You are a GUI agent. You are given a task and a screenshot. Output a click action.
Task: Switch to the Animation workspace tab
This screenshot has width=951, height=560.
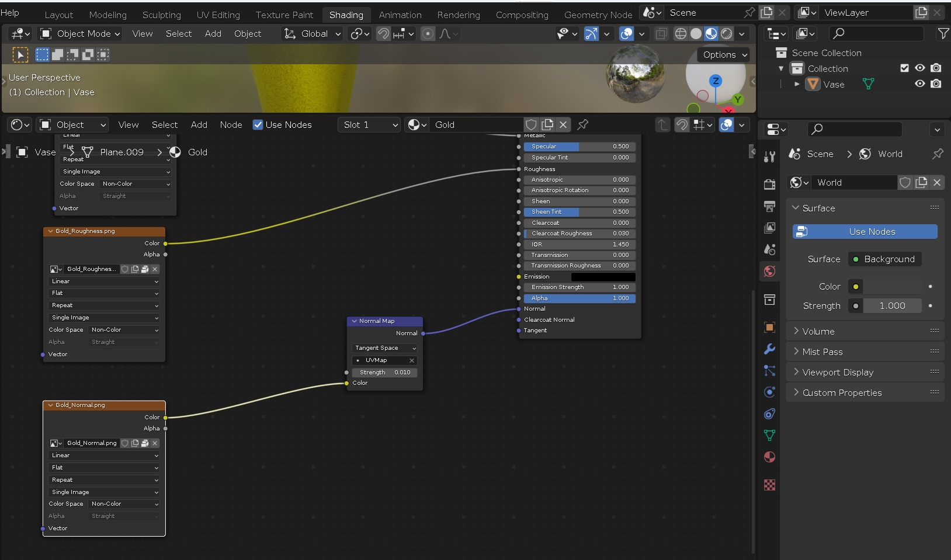click(x=400, y=15)
